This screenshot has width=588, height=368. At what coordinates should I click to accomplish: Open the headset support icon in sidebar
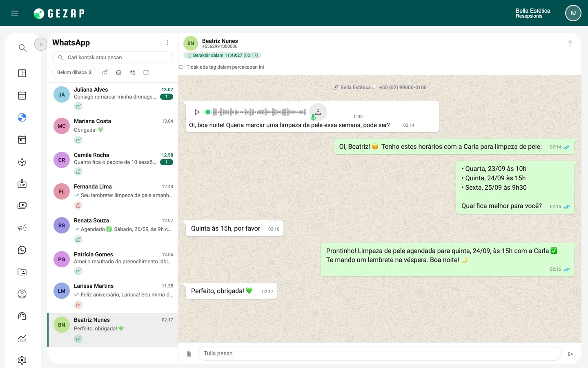tap(22, 316)
